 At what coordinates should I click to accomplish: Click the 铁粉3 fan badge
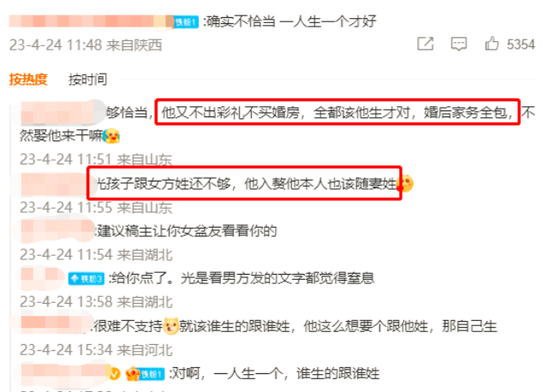click(87, 278)
